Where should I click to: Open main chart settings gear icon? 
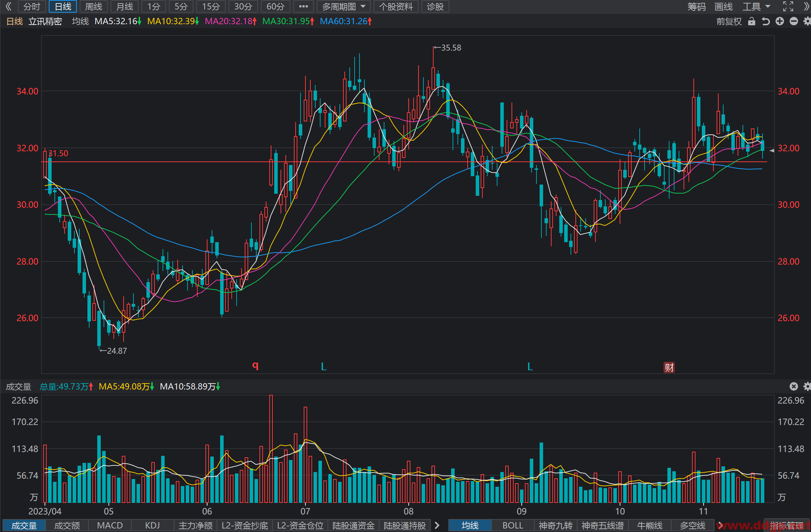coord(807,21)
